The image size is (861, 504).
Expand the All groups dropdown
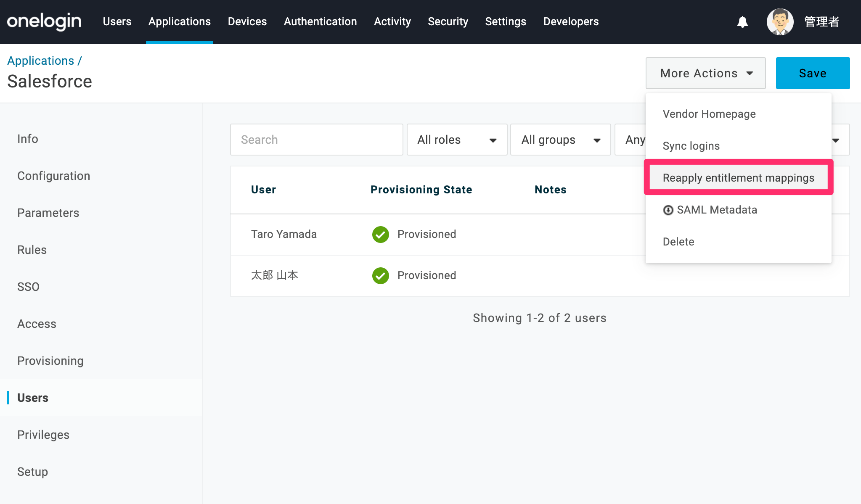(561, 140)
